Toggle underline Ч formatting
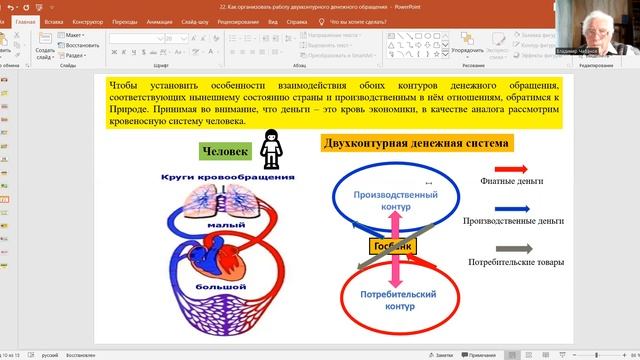Screen dimensions: 640x360 click(x=134, y=52)
